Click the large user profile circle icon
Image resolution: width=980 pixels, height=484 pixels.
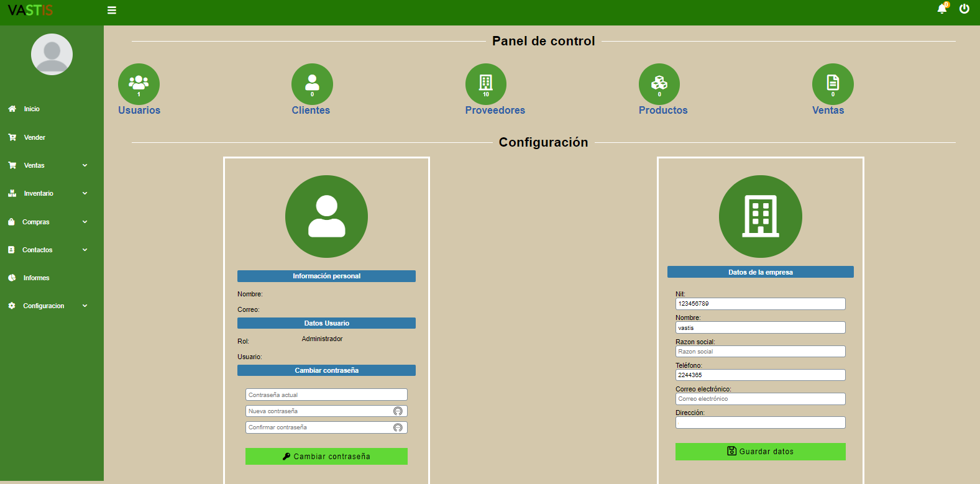click(x=326, y=216)
